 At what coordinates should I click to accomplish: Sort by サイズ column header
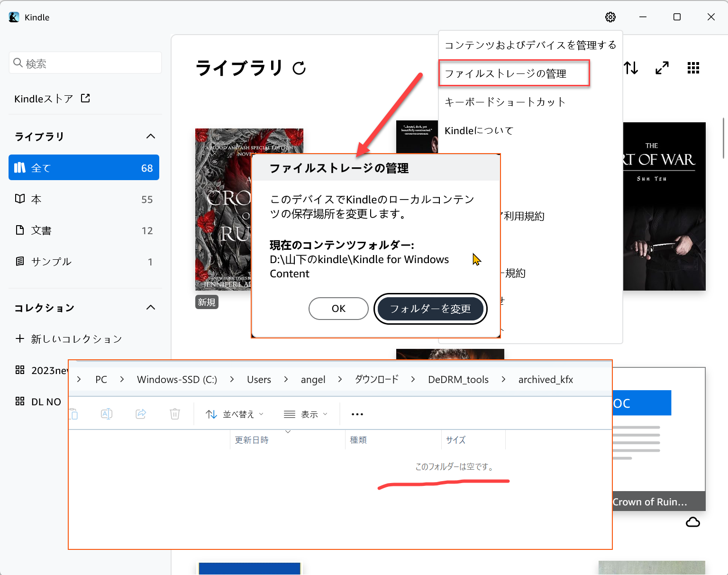click(x=473, y=440)
